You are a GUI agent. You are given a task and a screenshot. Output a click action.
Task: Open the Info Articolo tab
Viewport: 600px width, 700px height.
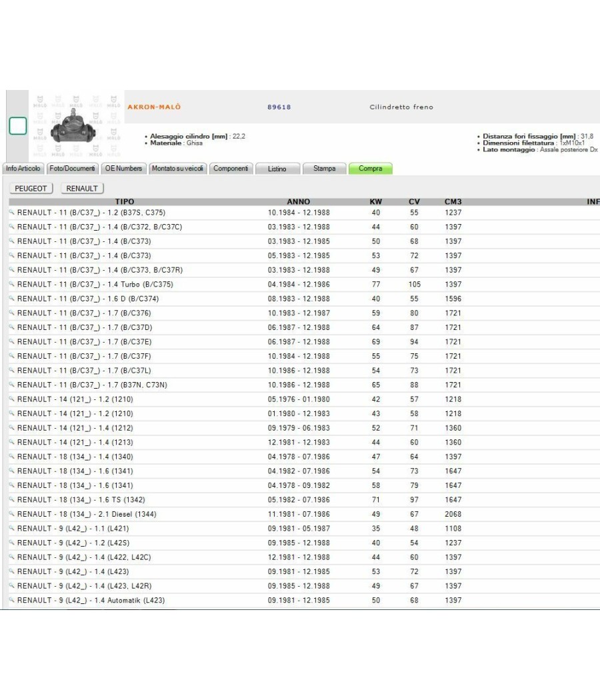pyautogui.click(x=23, y=169)
